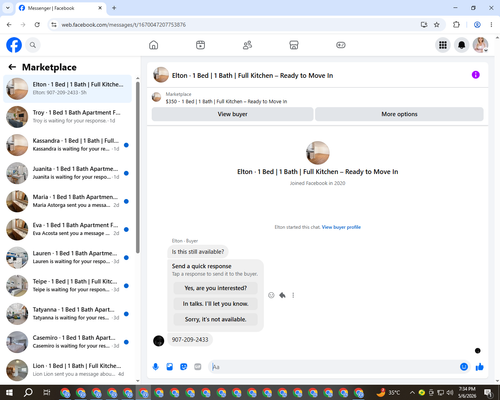
Task: Click the message input field
Action: [334, 367]
